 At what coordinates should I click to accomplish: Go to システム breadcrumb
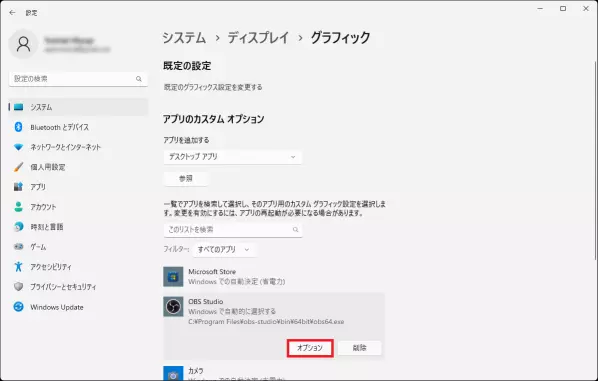(184, 38)
